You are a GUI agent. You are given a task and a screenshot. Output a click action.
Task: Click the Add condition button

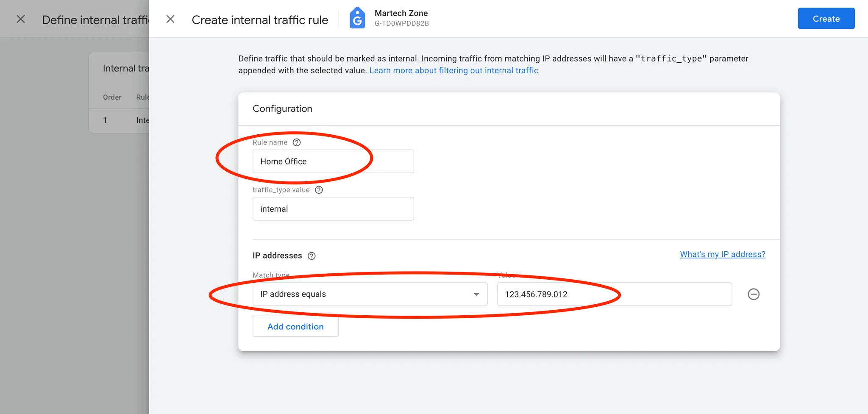pos(295,327)
